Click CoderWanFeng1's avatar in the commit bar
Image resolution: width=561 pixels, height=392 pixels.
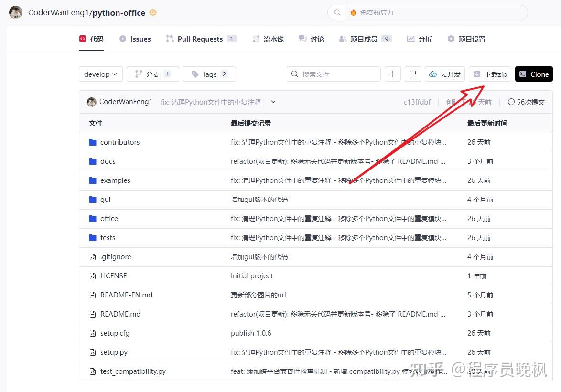click(x=91, y=102)
